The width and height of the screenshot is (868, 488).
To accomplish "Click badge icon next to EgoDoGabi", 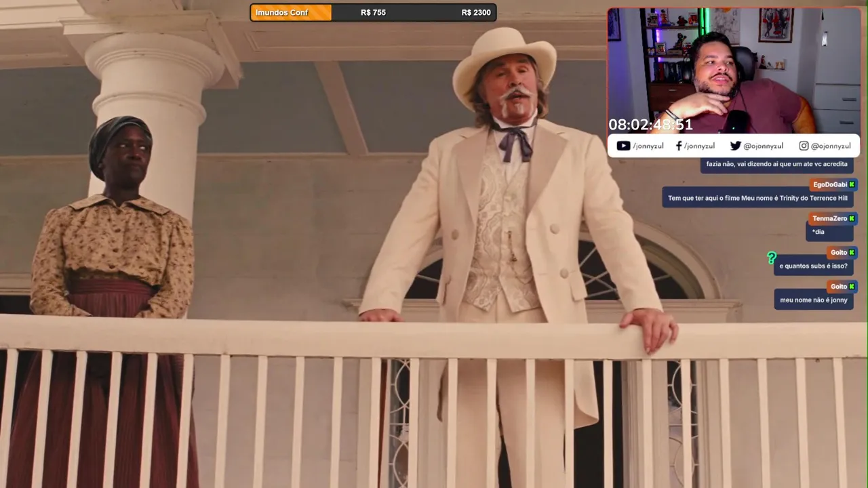I will click(x=852, y=184).
